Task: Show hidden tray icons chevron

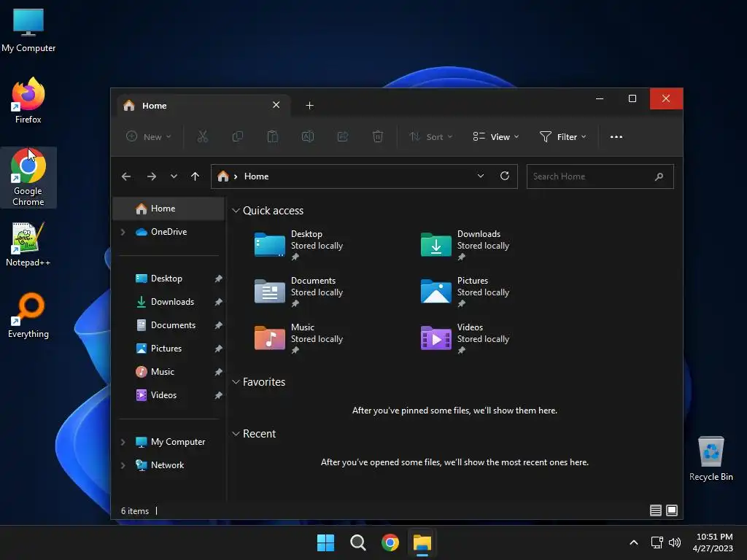Action: click(634, 542)
